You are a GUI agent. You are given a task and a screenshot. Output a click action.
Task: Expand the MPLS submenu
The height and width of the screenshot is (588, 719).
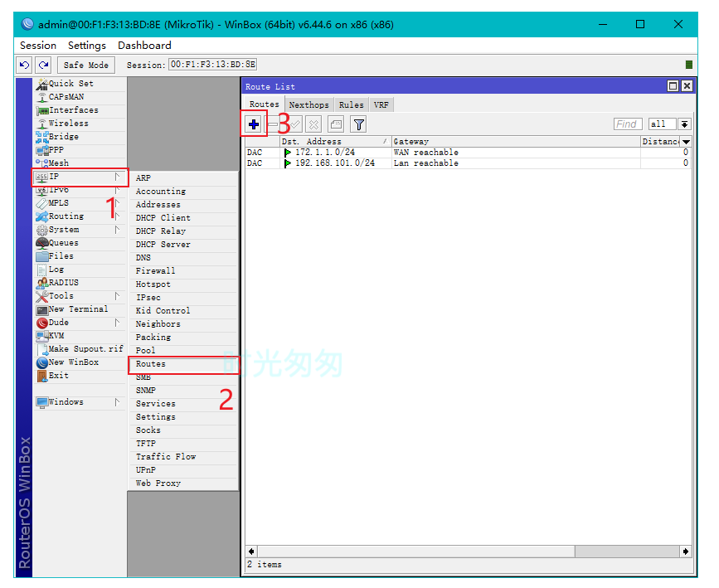[x=80, y=203]
